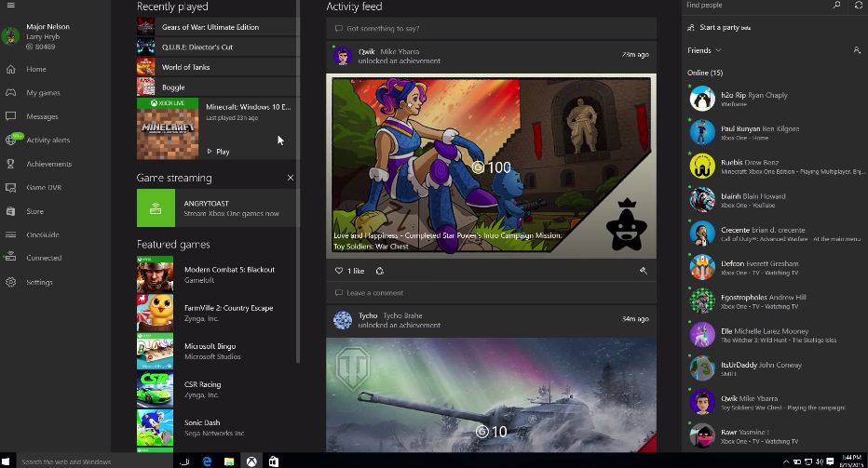
Task: Open Boggle from recently played
Action: 218,87
